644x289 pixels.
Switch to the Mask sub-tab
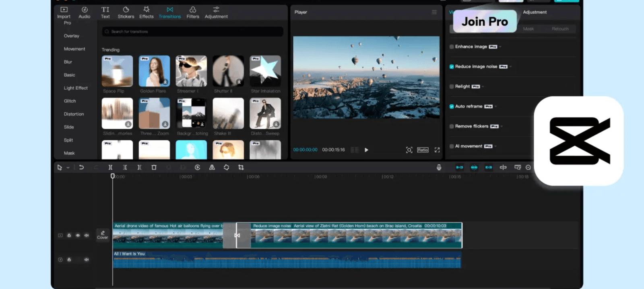[528, 29]
